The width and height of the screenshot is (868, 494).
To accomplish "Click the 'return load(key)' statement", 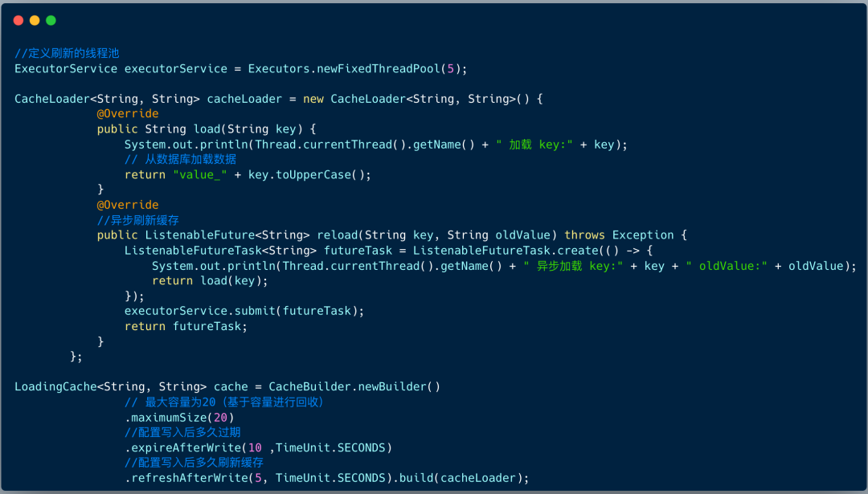I will [x=210, y=280].
